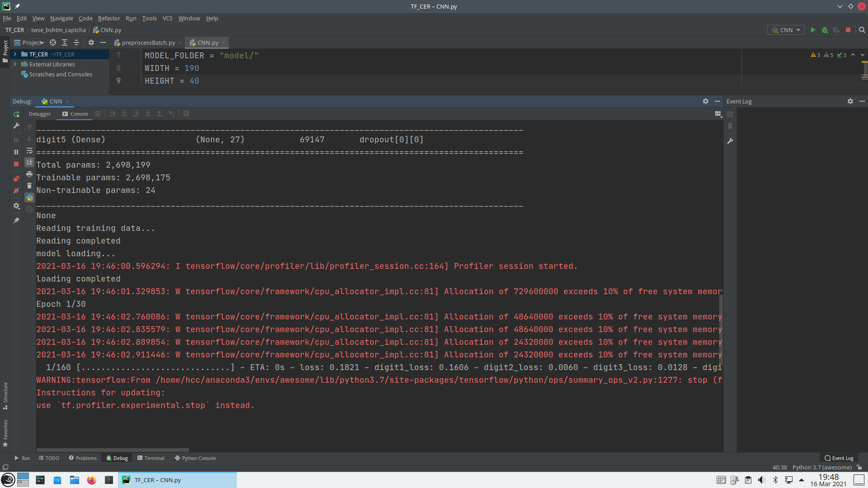Switch to preprocessBatch.py editor tab
The height and width of the screenshot is (488, 868).
click(148, 42)
